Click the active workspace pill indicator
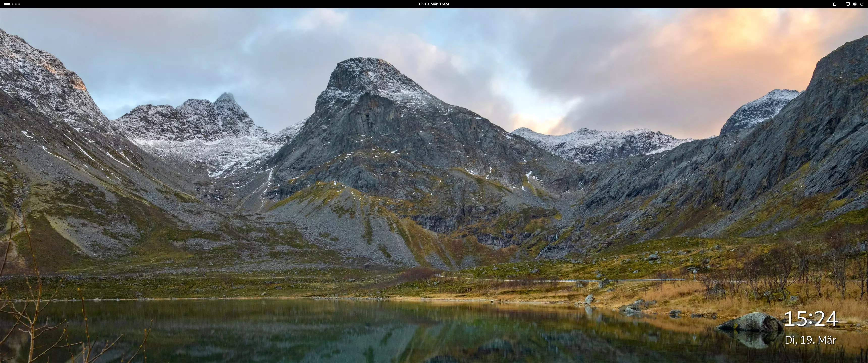Viewport: 868px width, 363px height. (7, 4)
